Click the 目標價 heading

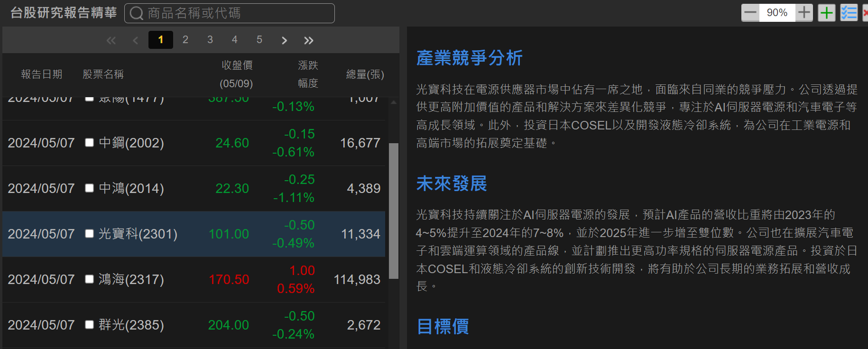[x=443, y=327]
